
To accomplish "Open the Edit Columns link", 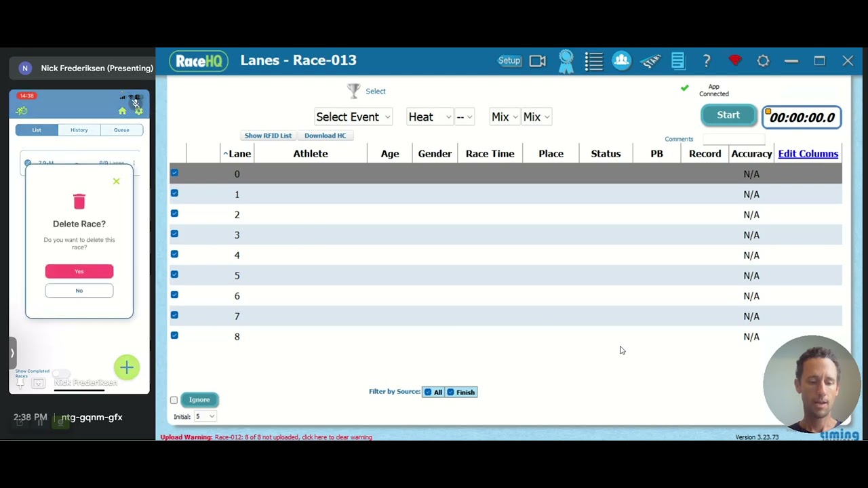I will coord(808,154).
